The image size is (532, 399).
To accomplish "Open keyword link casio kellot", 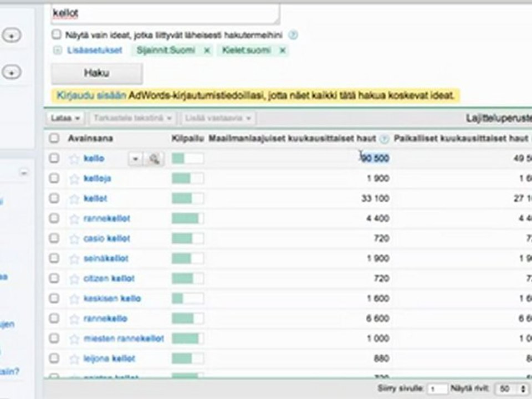I will [x=107, y=238].
